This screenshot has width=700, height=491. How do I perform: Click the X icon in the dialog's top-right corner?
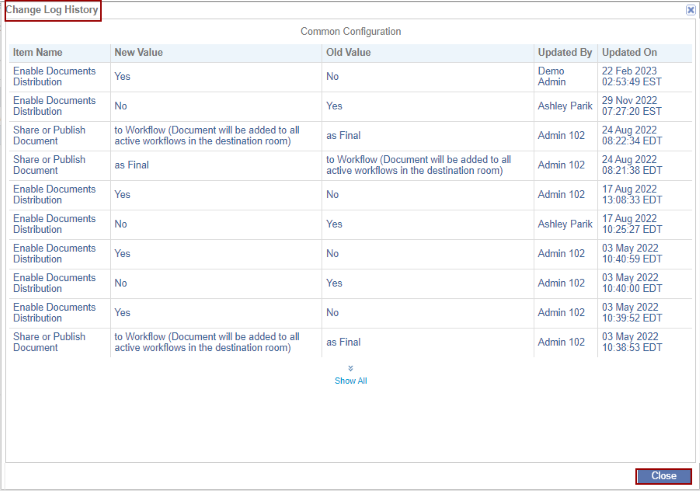(x=690, y=10)
